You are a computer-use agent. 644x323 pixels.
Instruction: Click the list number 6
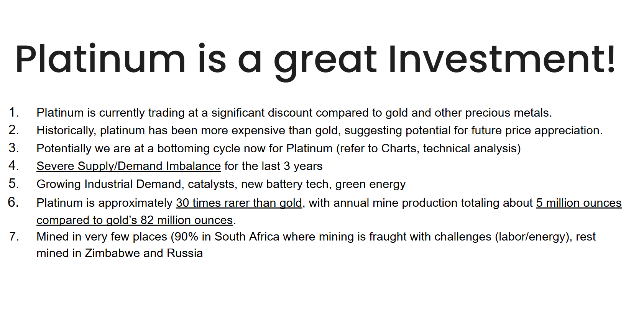point(13,202)
